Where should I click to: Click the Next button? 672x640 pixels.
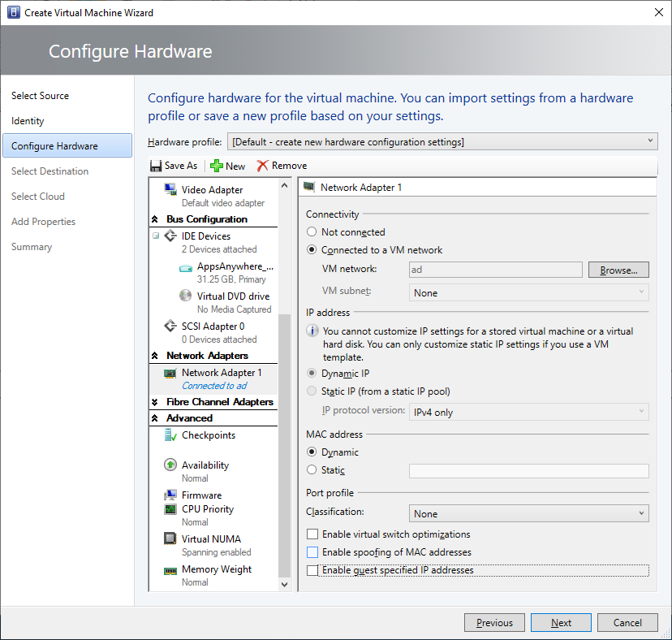click(x=561, y=623)
